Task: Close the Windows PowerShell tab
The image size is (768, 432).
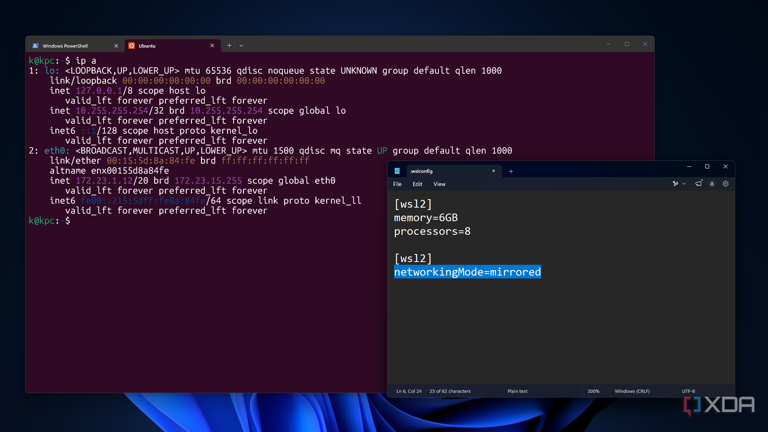Action: click(116, 46)
